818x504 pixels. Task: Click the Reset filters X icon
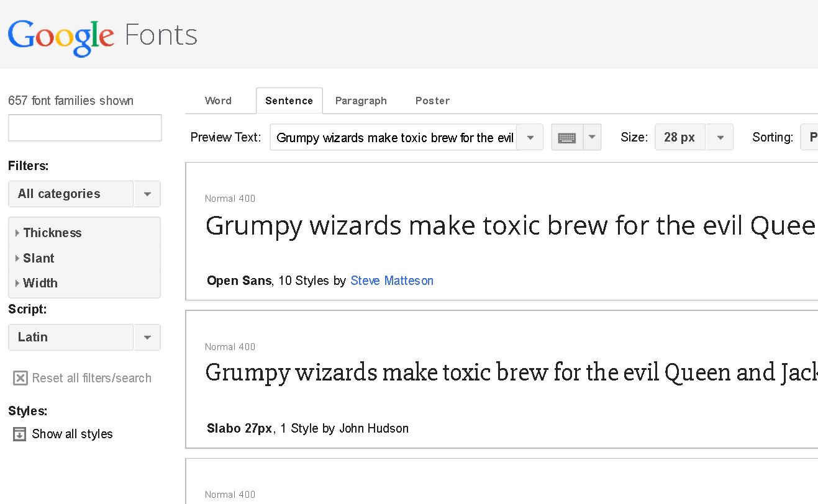pyautogui.click(x=20, y=378)
